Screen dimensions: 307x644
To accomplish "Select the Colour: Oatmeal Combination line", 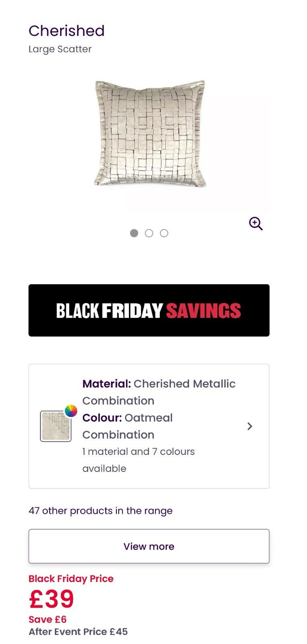I will pos(127,426).
